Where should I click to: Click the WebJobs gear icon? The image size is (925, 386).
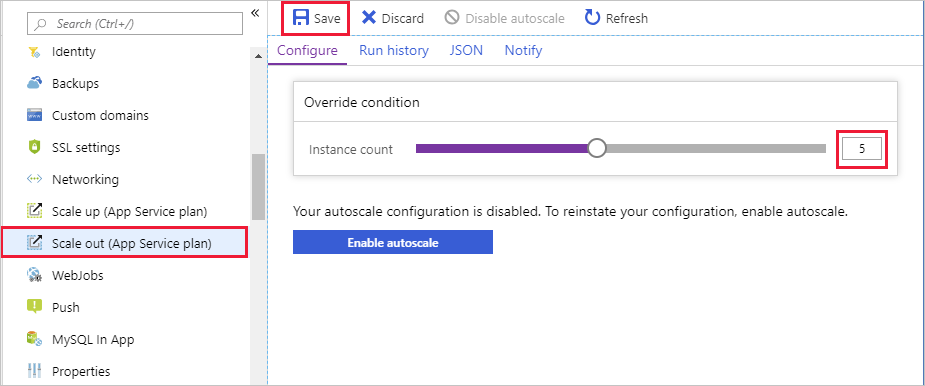(35, 275)
